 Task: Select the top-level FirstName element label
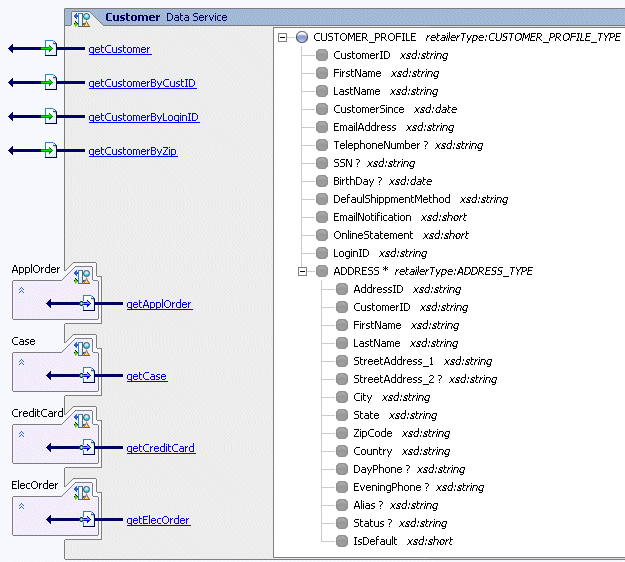point(357,73)
